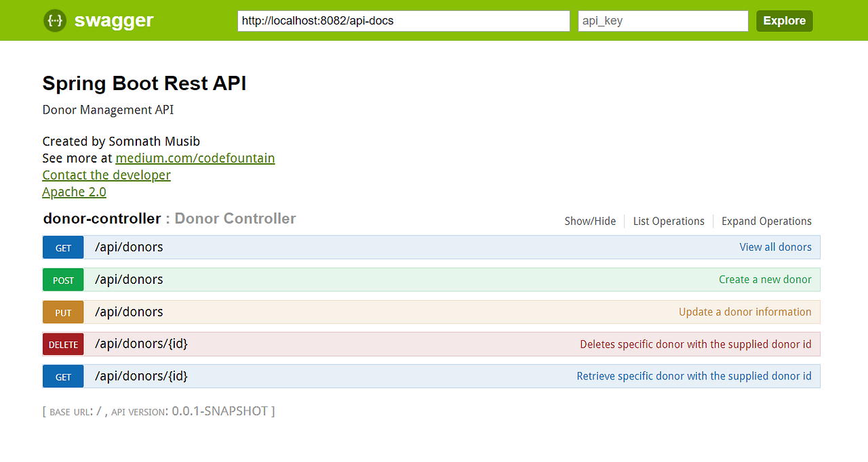The image size is (868, 462).
Task: Toggle Show/Hide for donor-controller
Action: (590, 221)
